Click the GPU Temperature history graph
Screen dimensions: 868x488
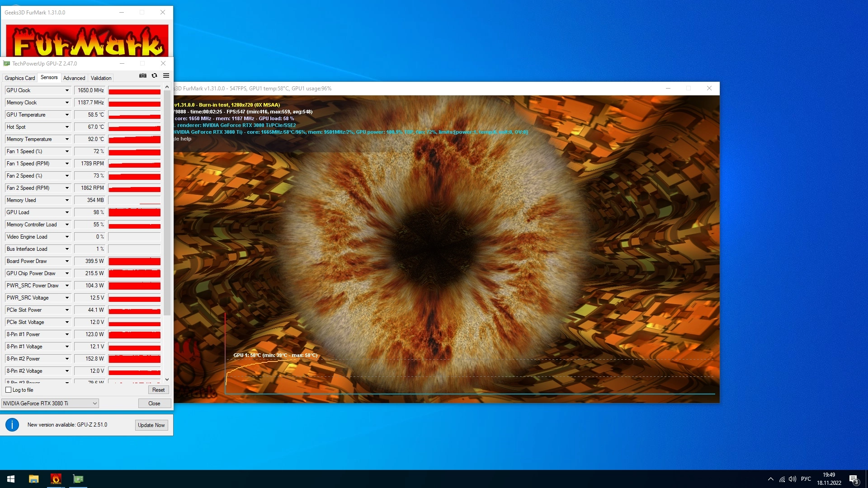click(x=134, y=115)
